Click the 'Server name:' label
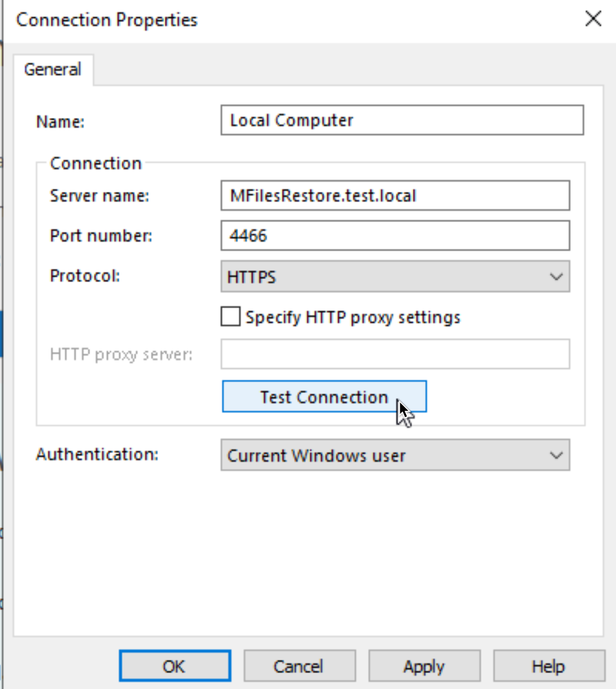The width and height of the screenshot is (616, 689). click(100, 196)
